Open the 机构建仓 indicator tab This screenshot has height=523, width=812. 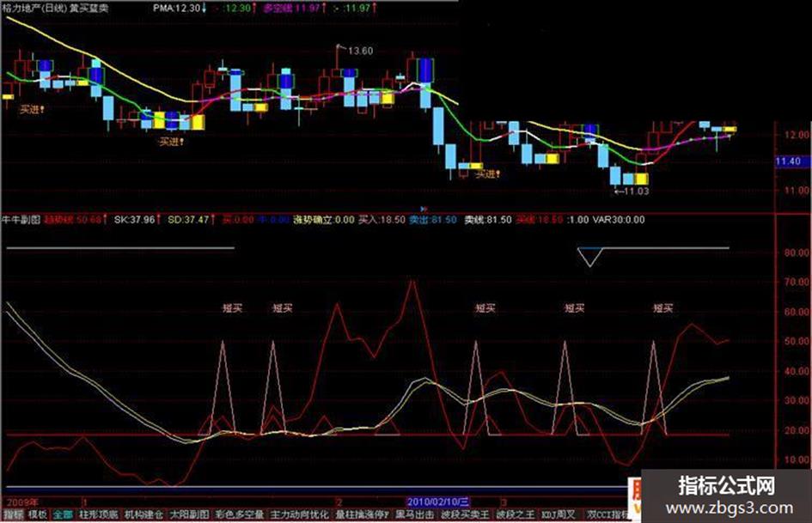pos(144,514)
